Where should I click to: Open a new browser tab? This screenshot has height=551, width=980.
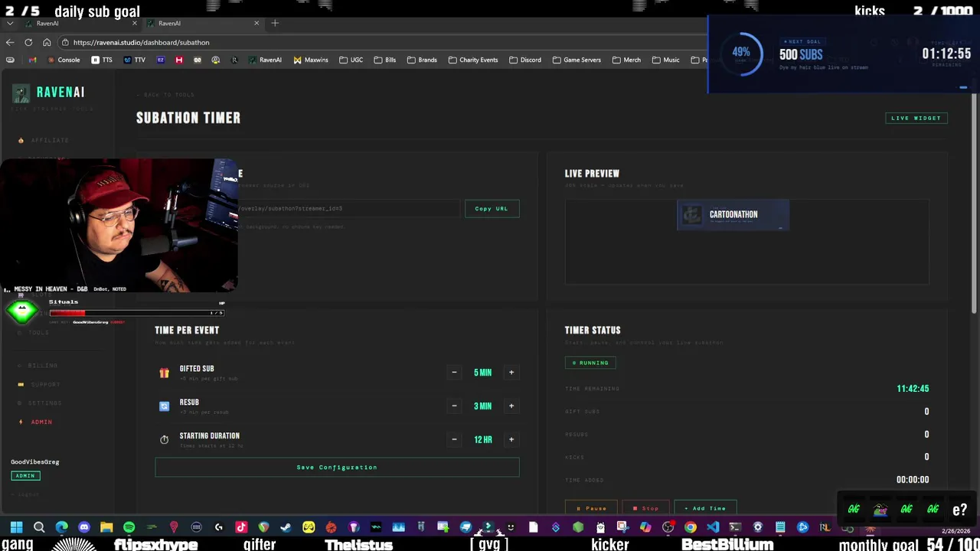275,23
